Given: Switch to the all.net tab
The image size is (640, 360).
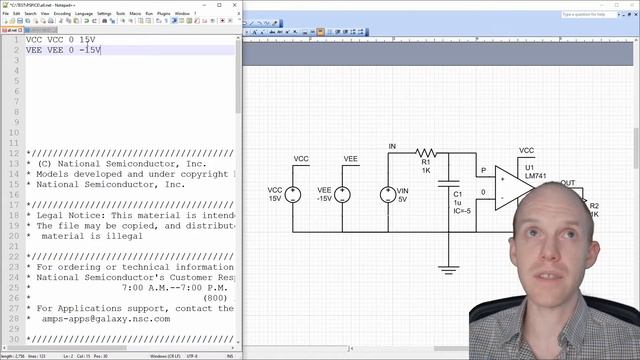Looking at the screenshot, I should tap(11, 30).
